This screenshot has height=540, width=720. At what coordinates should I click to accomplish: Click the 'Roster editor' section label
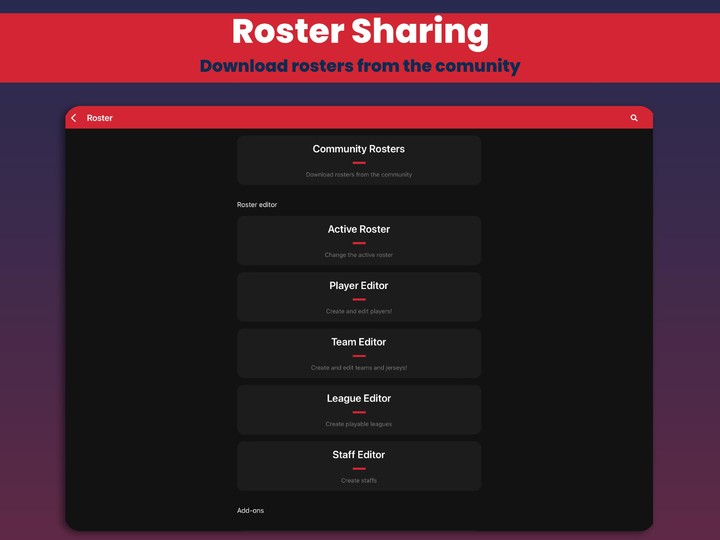click(x=257, y=205)
